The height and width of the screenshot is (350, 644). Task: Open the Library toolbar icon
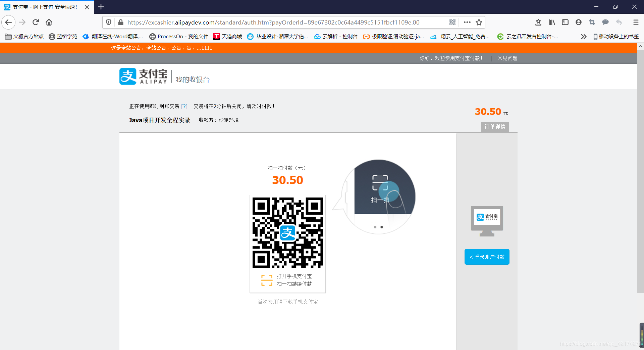pos(552,23)
